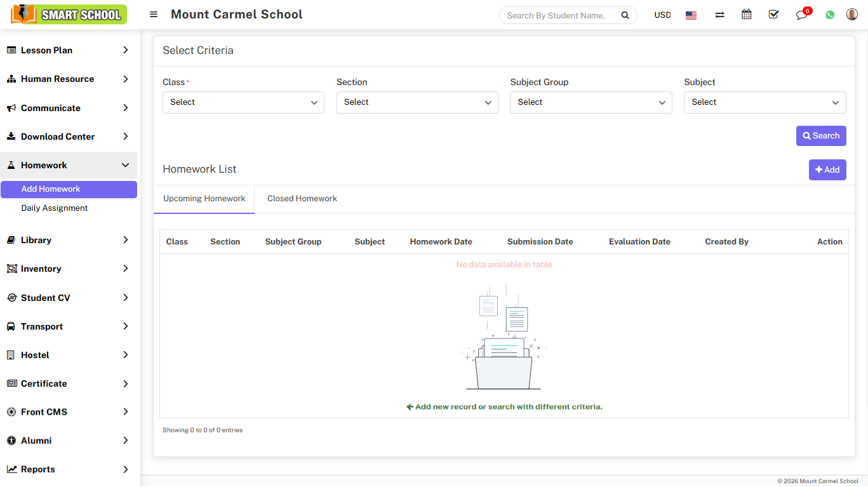
Task: Toggle the sidebar hamburger menu
Action: pyautogui.click(x=154, y=15)
